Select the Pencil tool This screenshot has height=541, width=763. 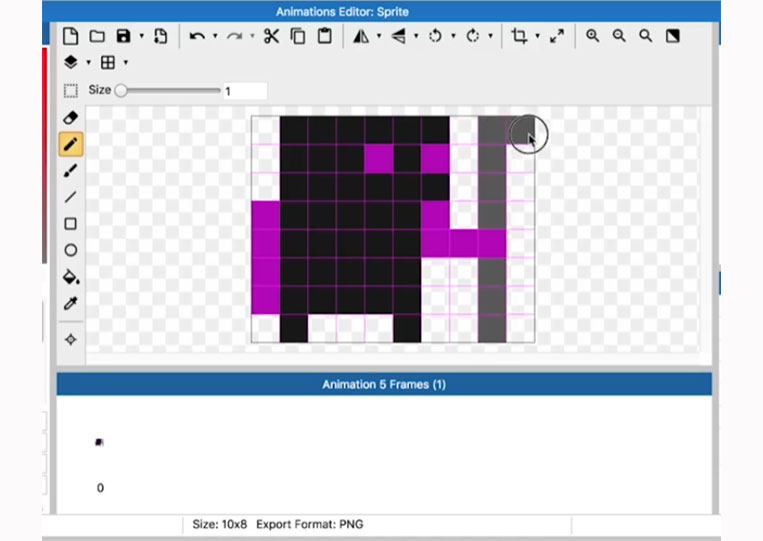(71, 144)
